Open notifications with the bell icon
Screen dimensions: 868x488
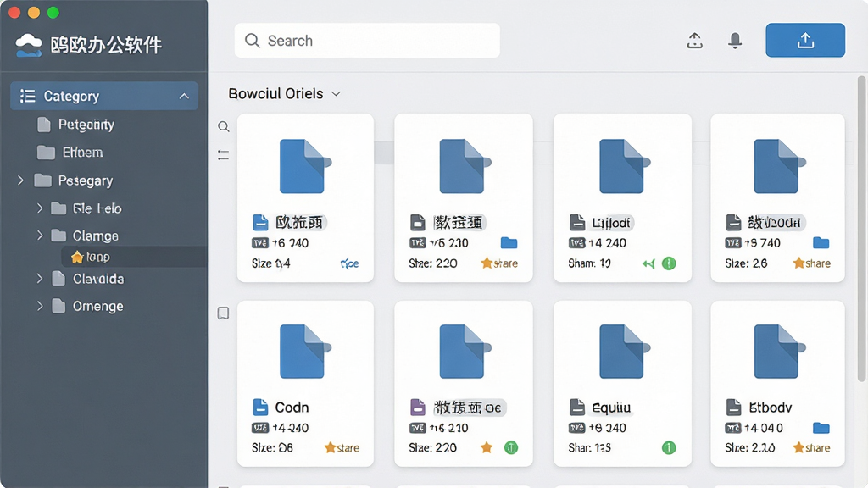pyautogui.click(x=735, y=41)
